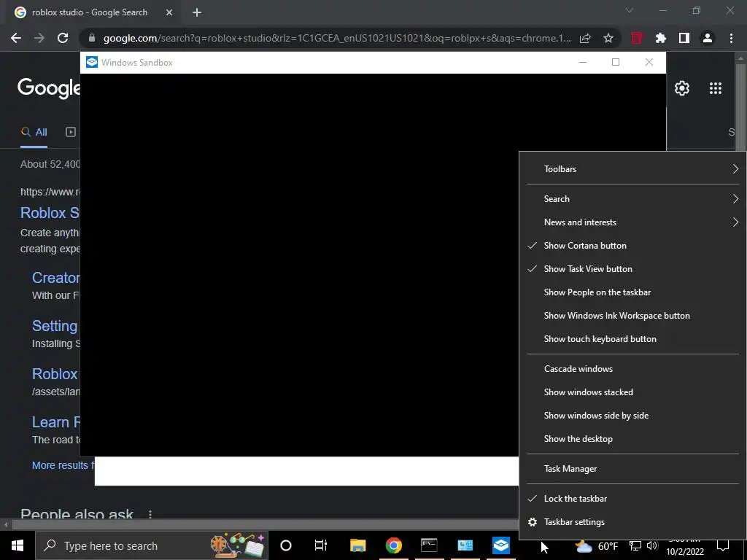This screenshot has height=560, width=747.
Task: Open File Explorer from taskbar
Action: click(x=357, y=545)
